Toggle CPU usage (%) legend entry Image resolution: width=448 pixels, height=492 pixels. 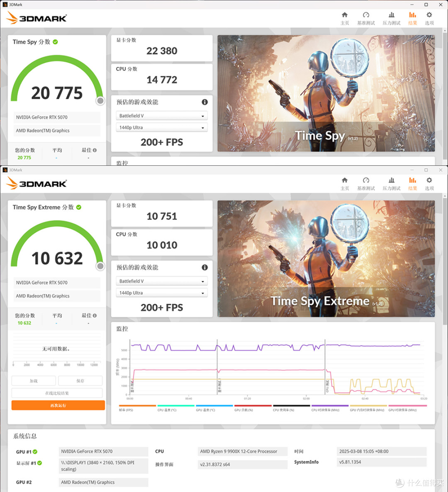[x=291, y=407]
